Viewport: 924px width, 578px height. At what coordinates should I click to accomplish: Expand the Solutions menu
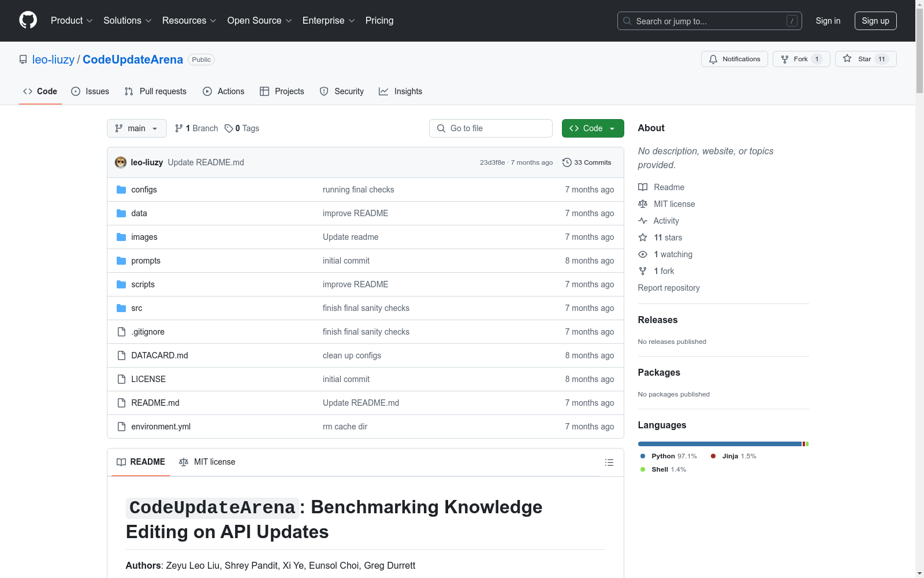click(x=128, y=20)
